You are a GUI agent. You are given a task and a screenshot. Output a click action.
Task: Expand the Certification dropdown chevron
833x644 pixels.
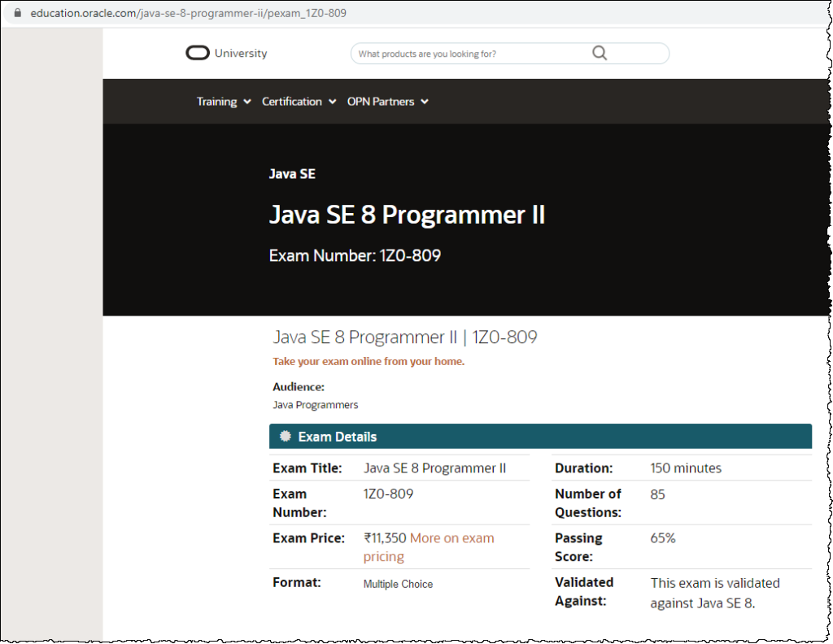pyautogui.click(x=332, y=102)
